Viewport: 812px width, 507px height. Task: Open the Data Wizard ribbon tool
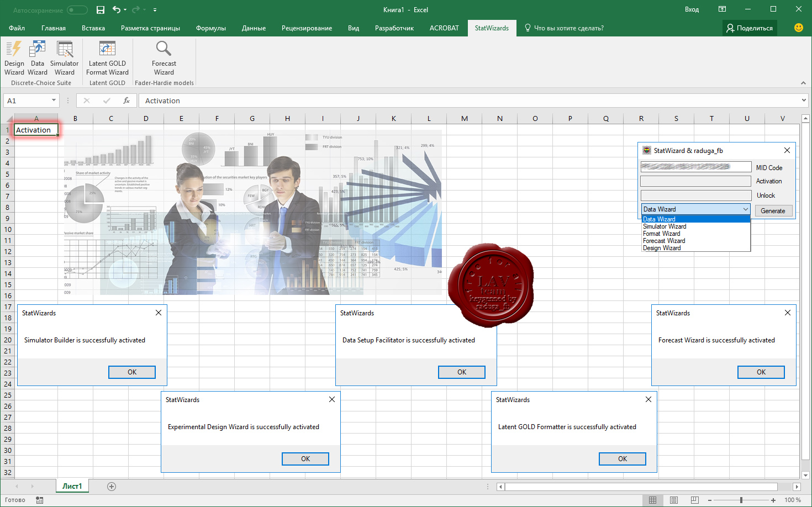tap(38, 58)
